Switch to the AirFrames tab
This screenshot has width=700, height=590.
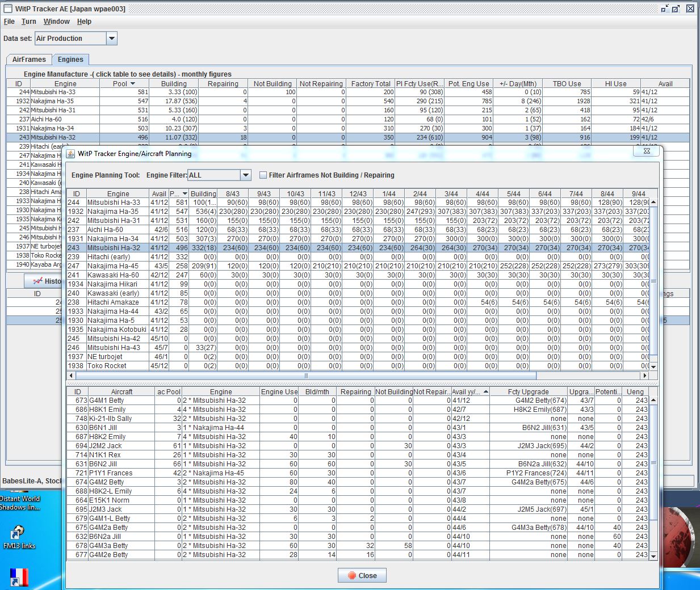pos(29,60)
